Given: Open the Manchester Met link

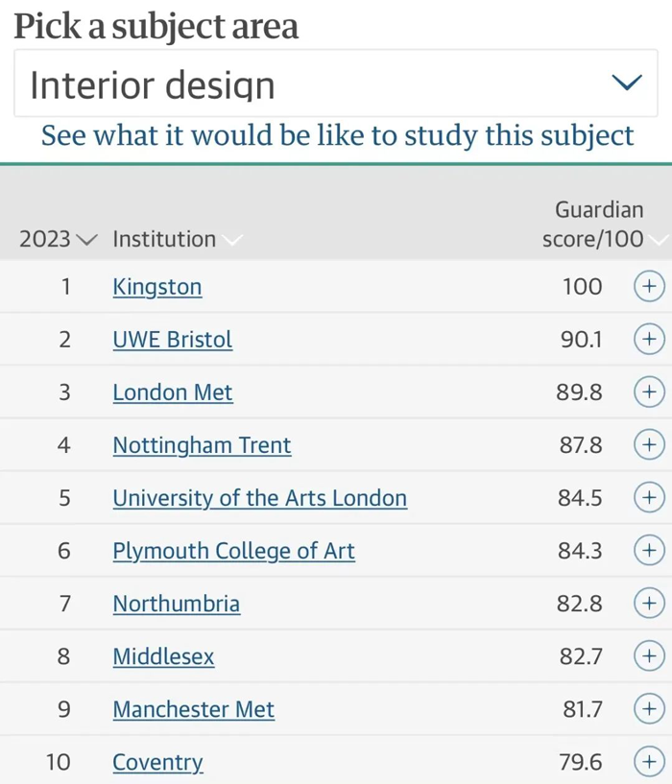Looking at the screenshot, I should pos(194,709).
